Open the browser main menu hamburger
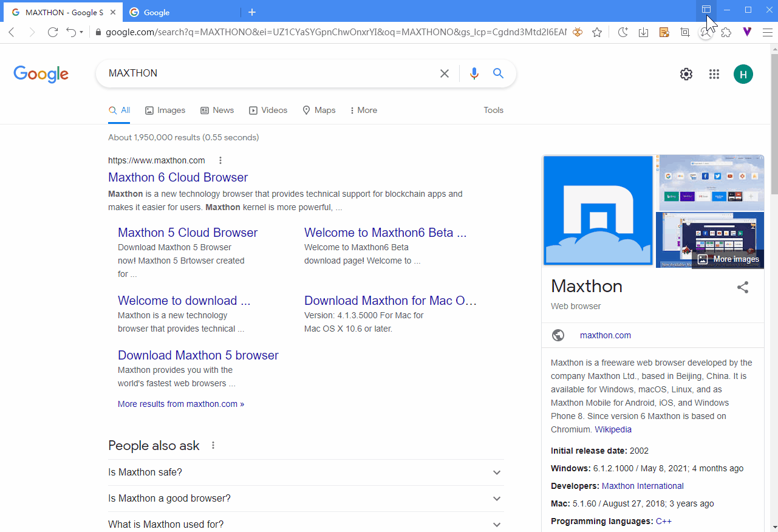This screenshot has width=778, height=532. [x=768, y=32]
